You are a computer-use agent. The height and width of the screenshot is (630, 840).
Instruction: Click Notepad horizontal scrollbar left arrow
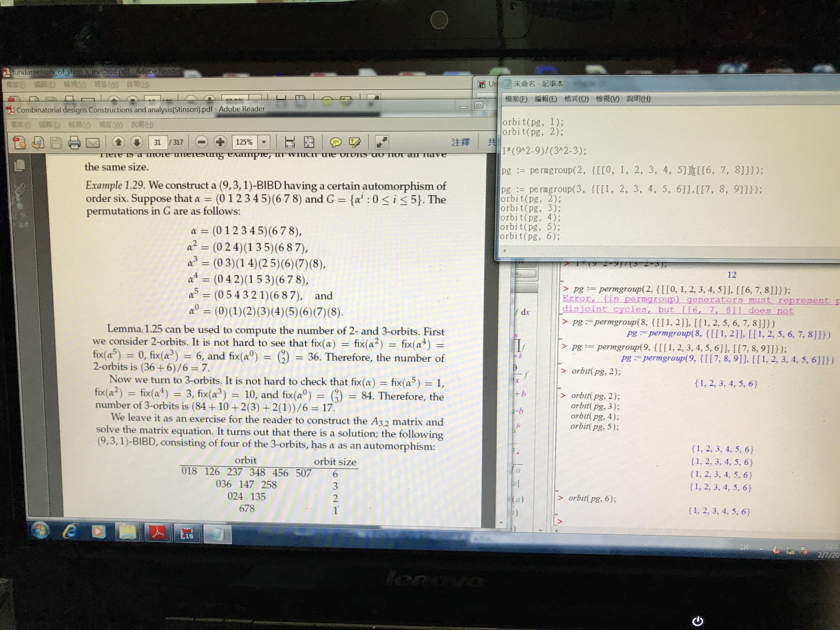pos(504,251)
